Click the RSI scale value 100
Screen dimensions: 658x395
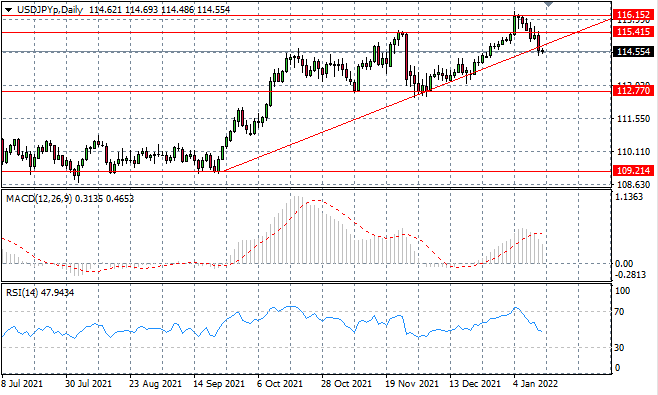click(x=622, y=291)
